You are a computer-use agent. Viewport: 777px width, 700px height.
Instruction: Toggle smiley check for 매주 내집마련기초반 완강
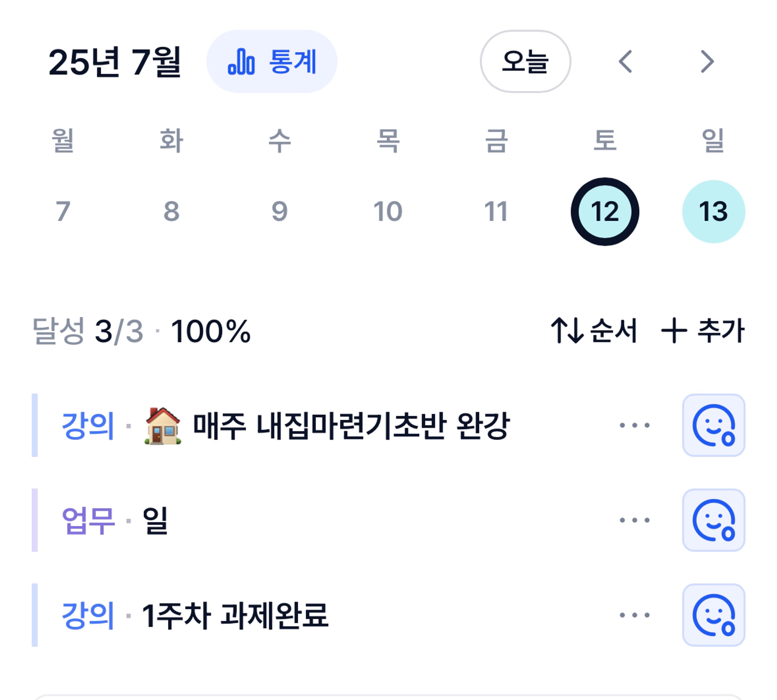tap(713, 425)
